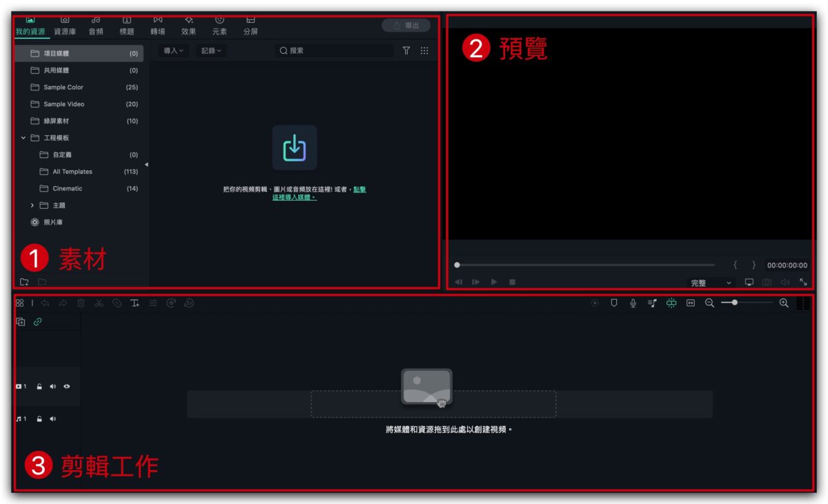
Task: Click the 搜索 search field
Action: (x=334, y=50)
